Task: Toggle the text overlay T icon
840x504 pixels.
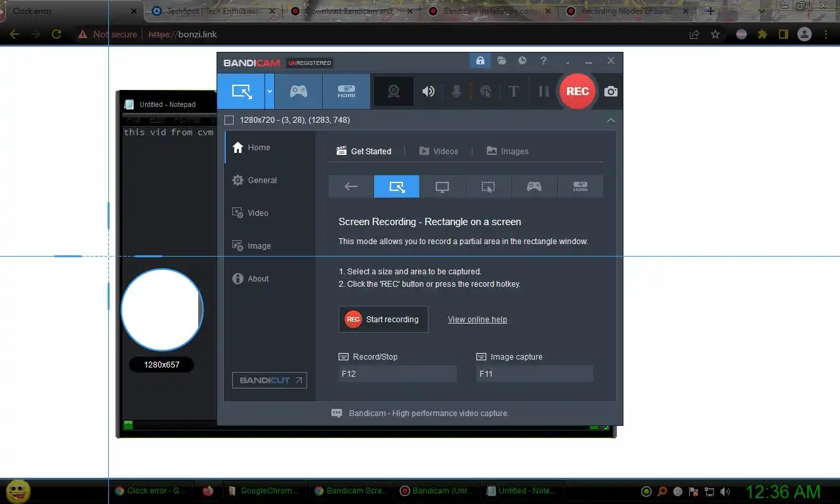Action: (514, 91)
